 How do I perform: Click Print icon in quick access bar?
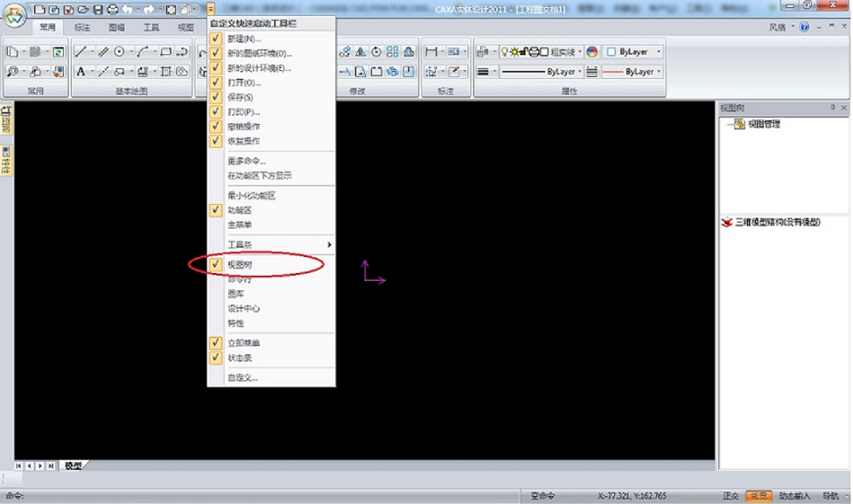tap(113, 10)
